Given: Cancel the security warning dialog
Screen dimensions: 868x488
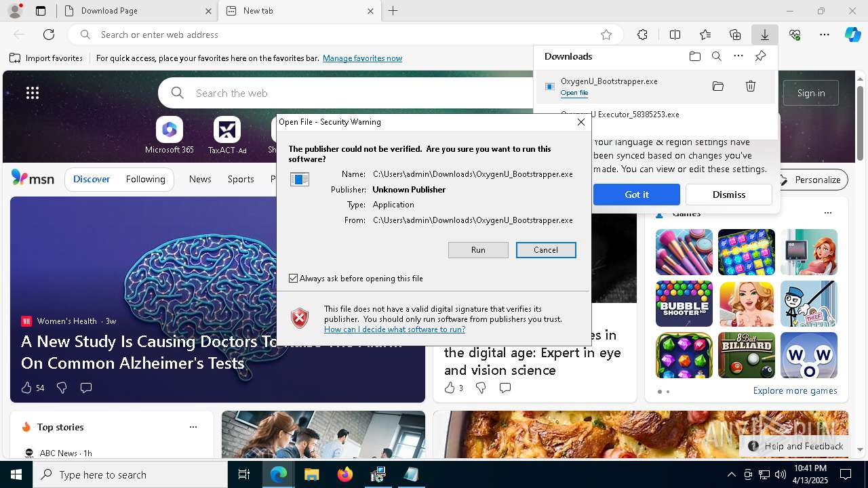Looking at the screenshot, I should 546,250.
